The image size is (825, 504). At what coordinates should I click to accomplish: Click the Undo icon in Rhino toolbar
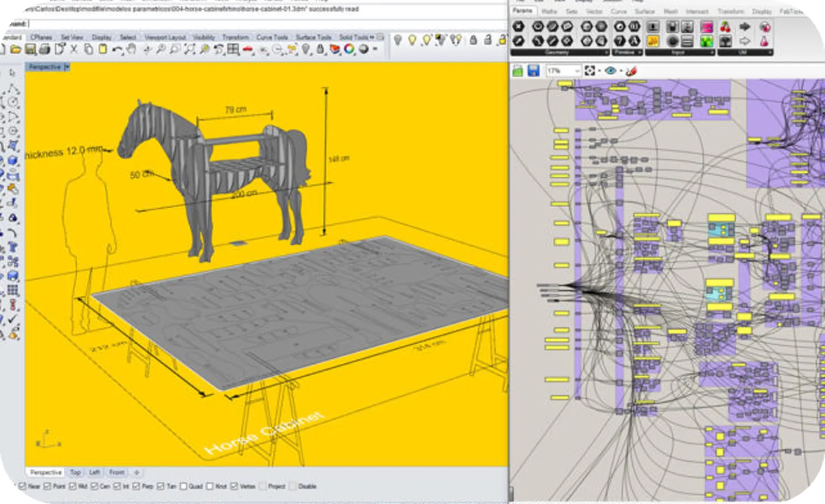click(119, 49)
